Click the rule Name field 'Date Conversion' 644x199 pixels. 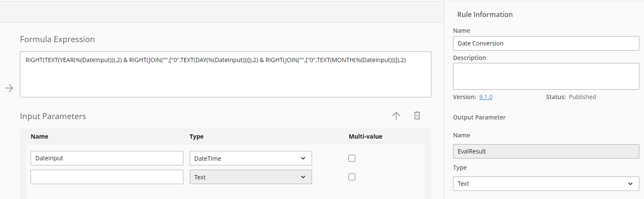546,43
